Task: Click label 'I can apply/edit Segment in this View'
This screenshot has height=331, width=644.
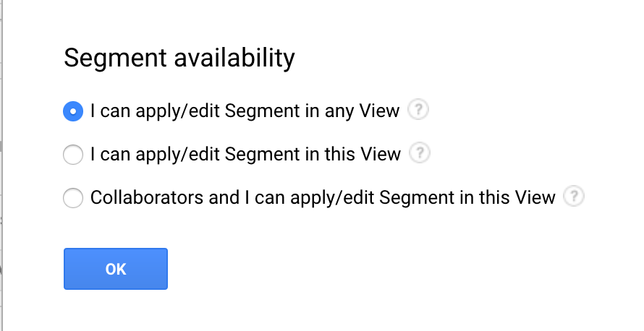Action: [245, 155]
